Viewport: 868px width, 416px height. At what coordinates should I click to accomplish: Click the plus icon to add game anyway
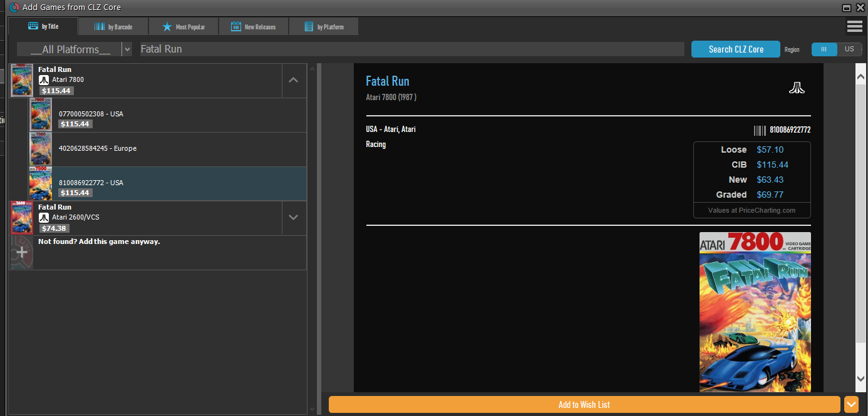coord(22,253)
